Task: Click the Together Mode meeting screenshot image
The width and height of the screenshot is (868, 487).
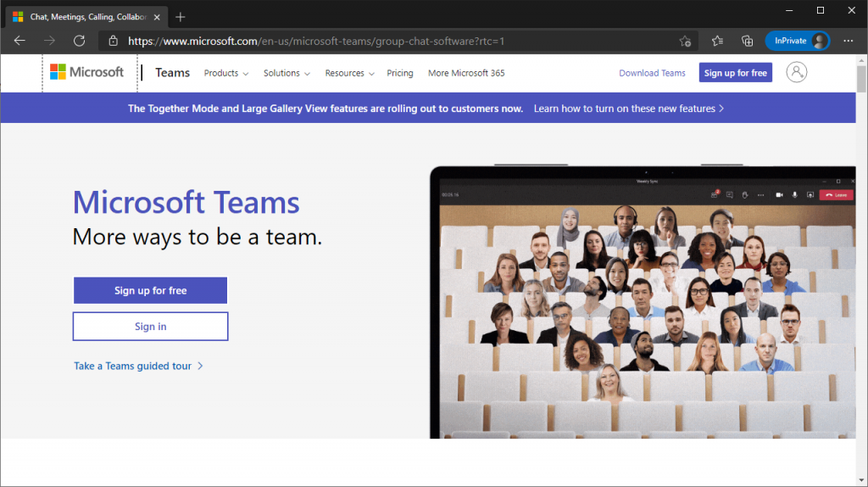Action: (x=643, y=303)
